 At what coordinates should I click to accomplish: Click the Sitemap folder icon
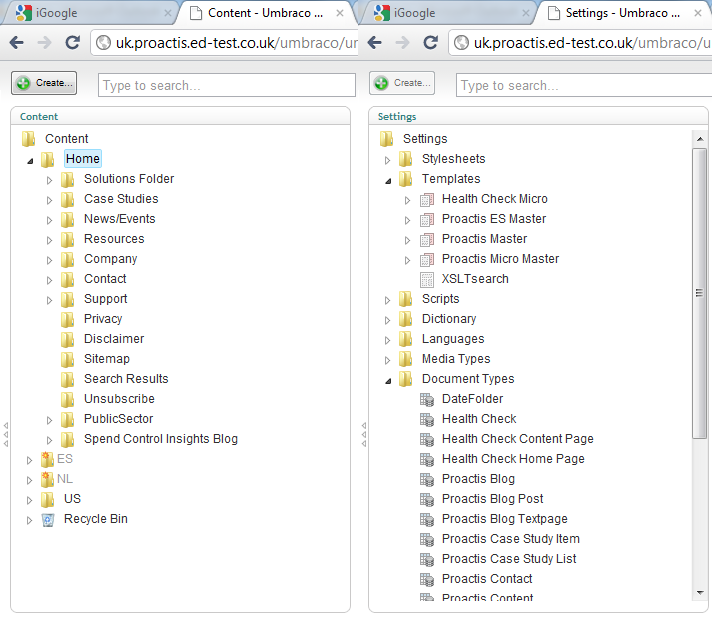coord(67,359)
